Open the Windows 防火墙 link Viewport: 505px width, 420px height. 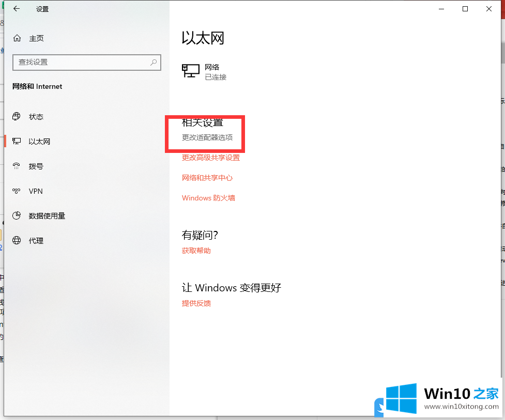tap(208, 198)
